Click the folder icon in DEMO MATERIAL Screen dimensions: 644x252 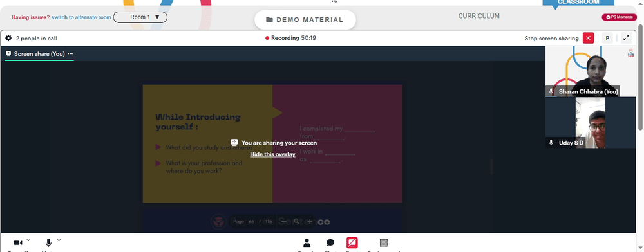pyautogui.click(x=269, y=20)
